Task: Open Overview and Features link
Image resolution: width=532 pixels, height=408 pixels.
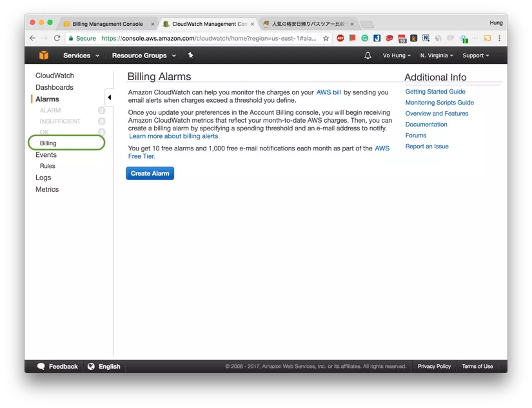Action: click(x=437, y=114)
